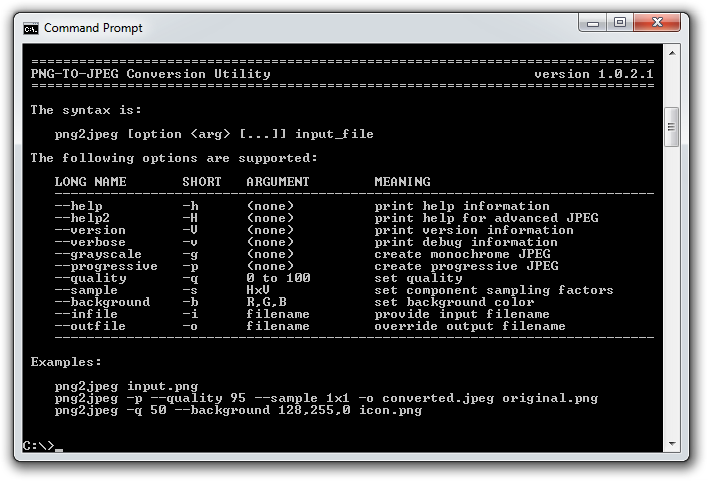
Task: Click the 'C:\>' command prompt line
Action: point(43,446)
